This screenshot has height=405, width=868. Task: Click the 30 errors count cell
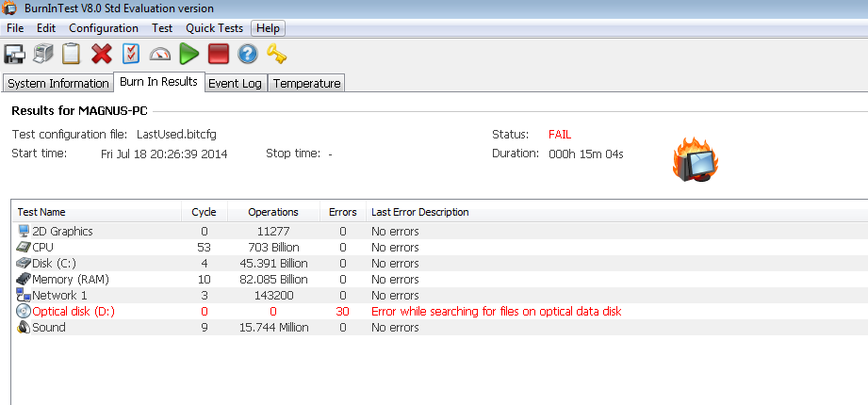click(x=343, y=312)
